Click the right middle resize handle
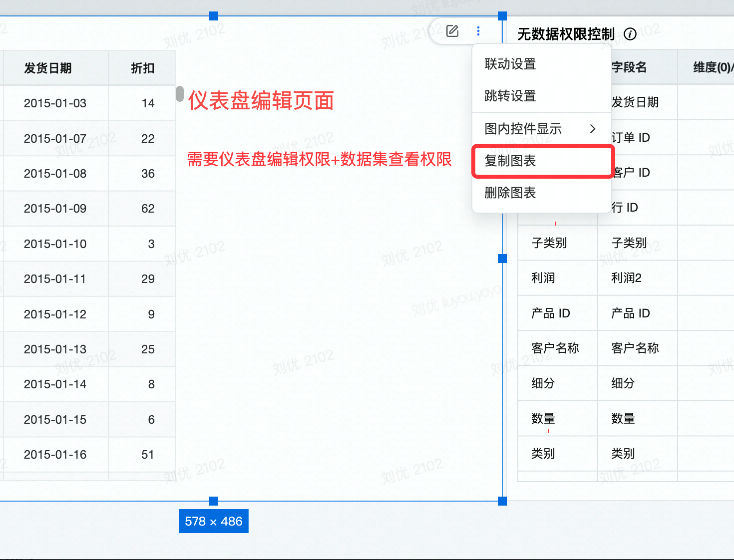 tap(502, 258)
